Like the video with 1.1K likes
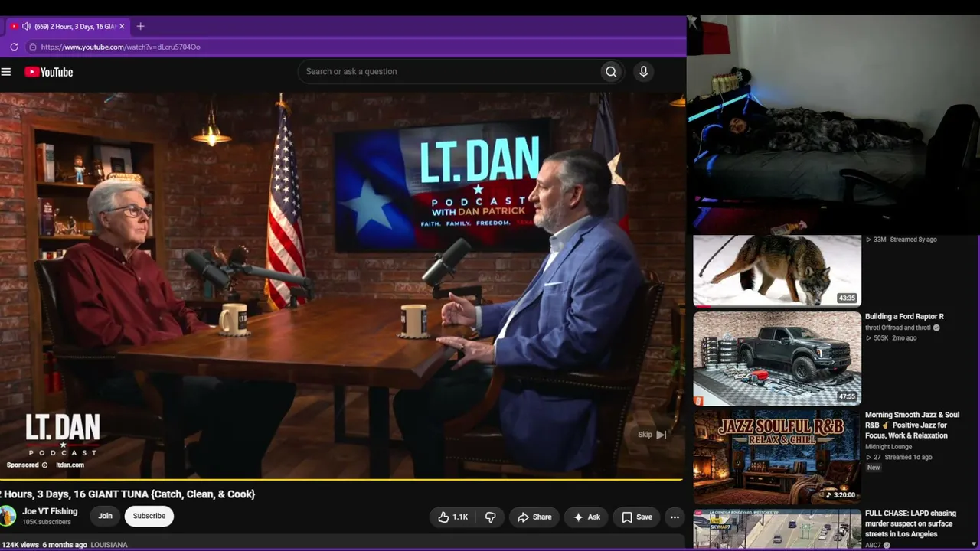This screenshot has height=551, width=980. (x=452, y=517)
